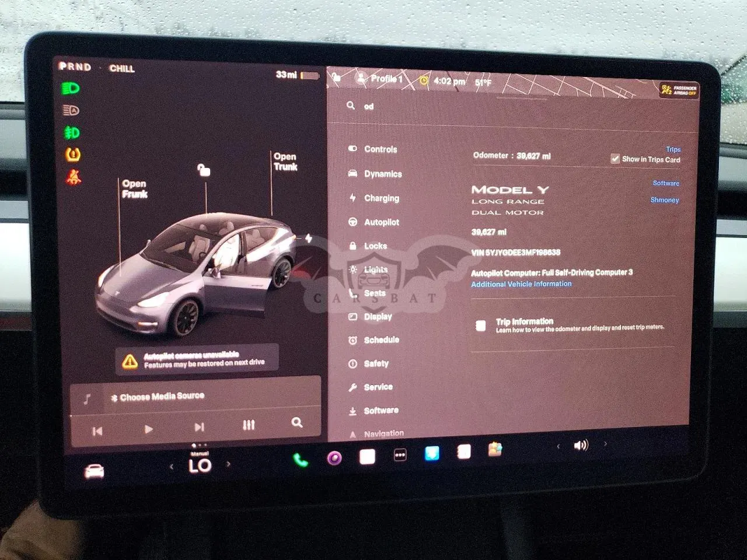Open the Charging menu
Viewport: 747px width, 560px height.
point(373,198)
